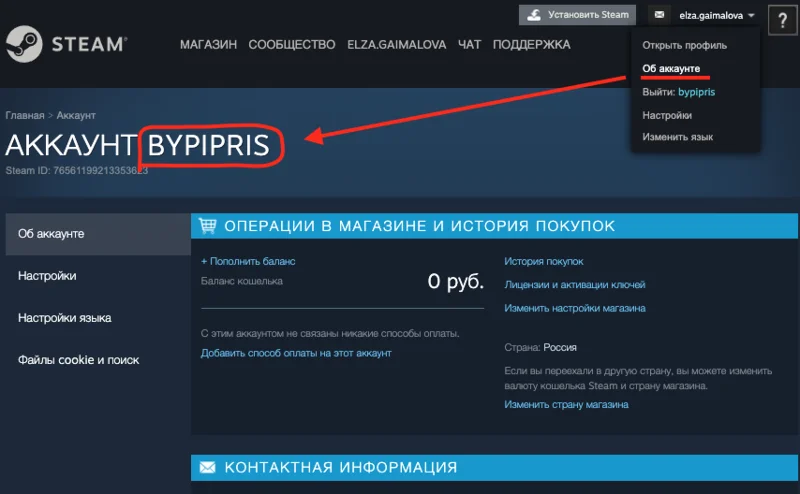The height and width of the screenshot is (494, 800).
Task: Open the ПОДДЕРЖКА menu
Action: point(531,45)
